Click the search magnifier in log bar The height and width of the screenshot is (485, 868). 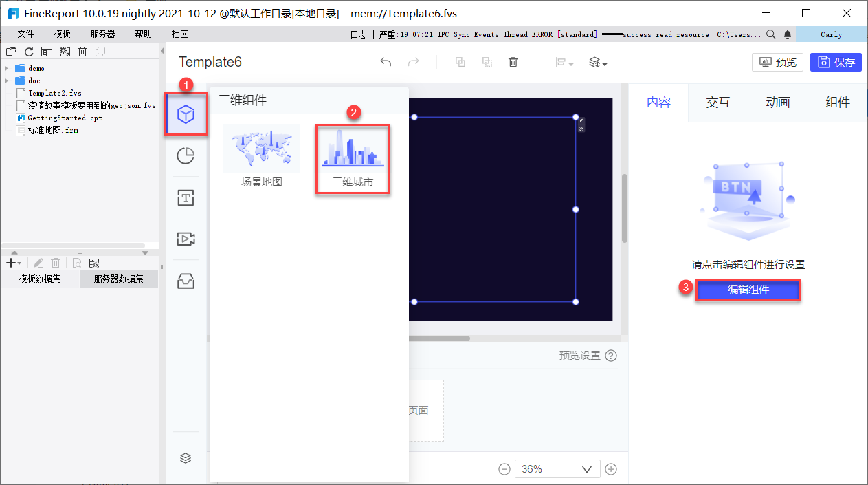(x=771, y=34)
